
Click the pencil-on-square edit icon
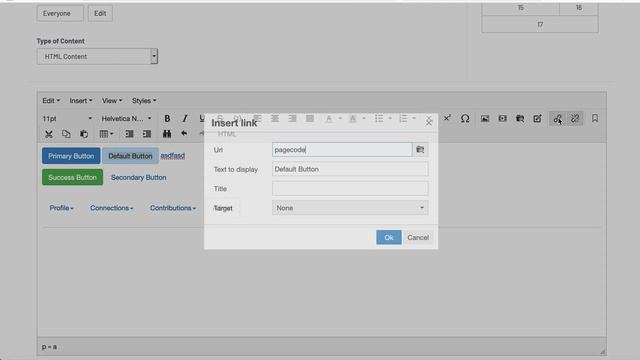tap(537, 118)
